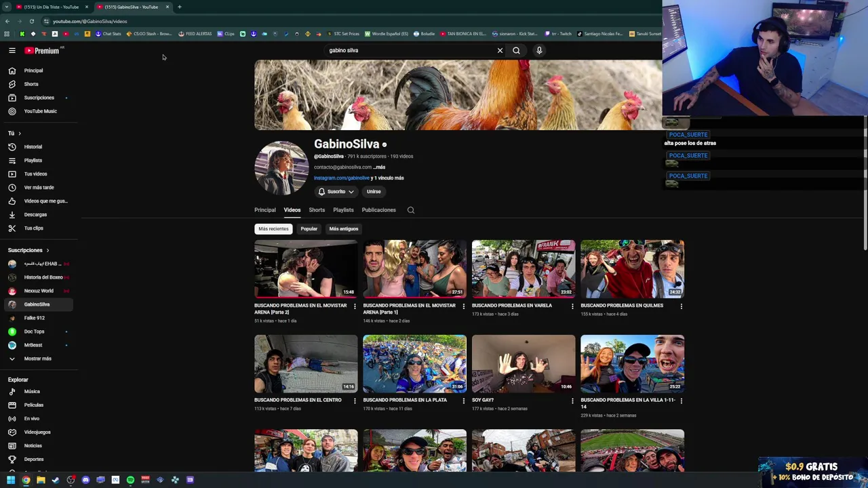Switch to channel Videos tab
868x488 pixels.
292,210
